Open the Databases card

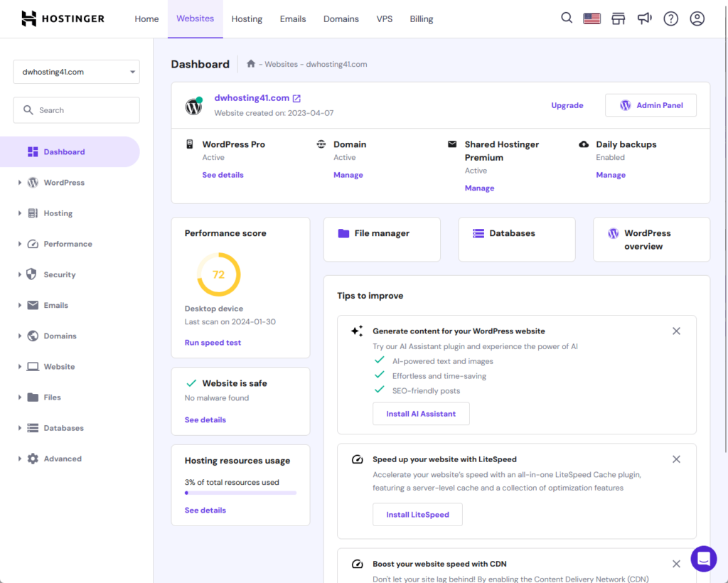516,240
